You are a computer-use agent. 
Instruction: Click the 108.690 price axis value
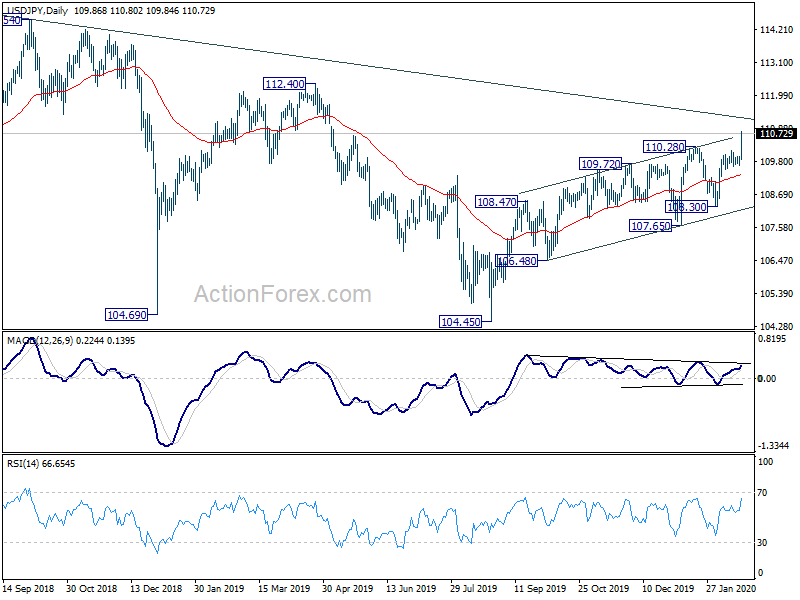777,195
